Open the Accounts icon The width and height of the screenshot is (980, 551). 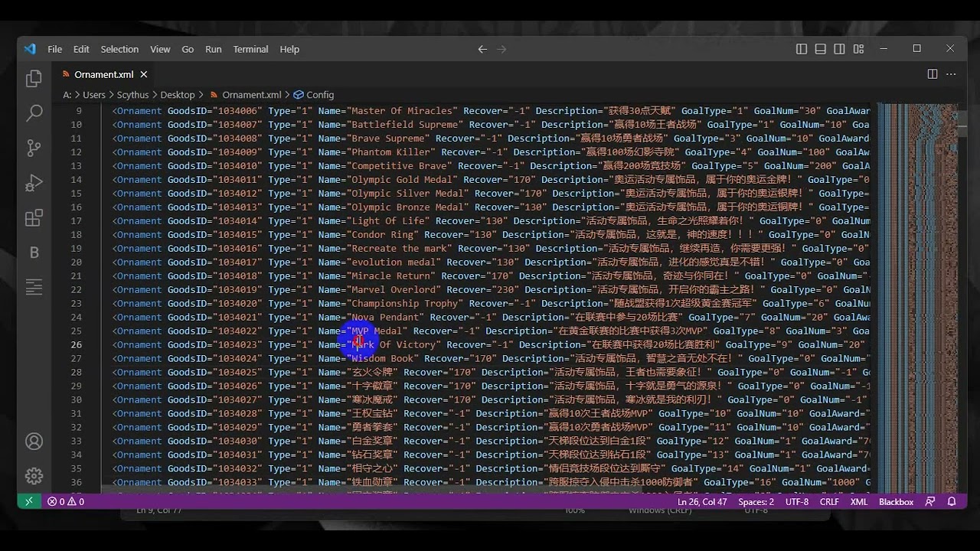click(34, 442)
